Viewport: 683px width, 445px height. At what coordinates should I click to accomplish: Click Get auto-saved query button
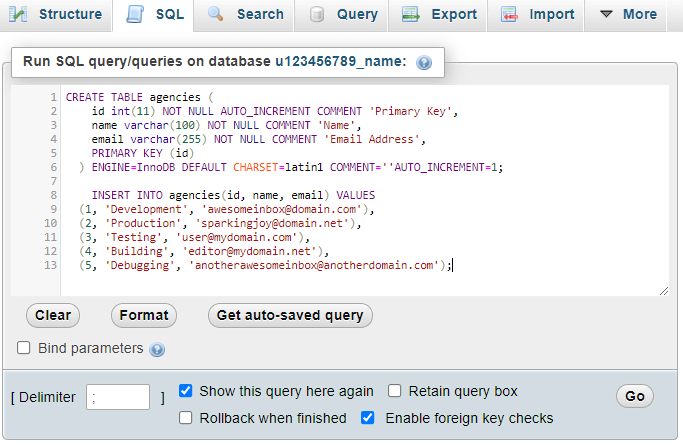(290, 315)
